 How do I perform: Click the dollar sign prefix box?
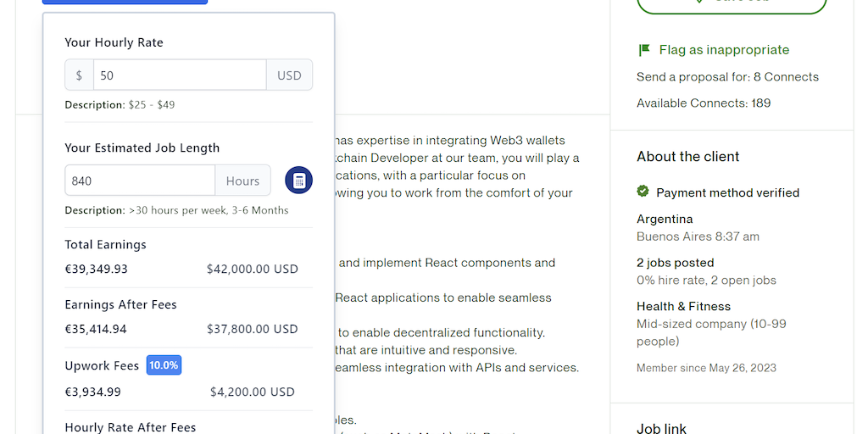coord(79,75)
